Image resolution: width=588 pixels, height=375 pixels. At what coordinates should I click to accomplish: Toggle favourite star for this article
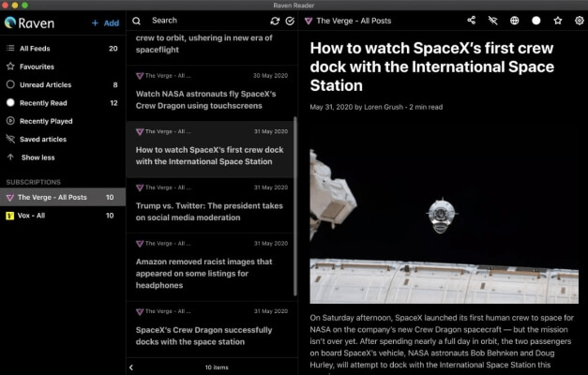click(x=558, y=21)
